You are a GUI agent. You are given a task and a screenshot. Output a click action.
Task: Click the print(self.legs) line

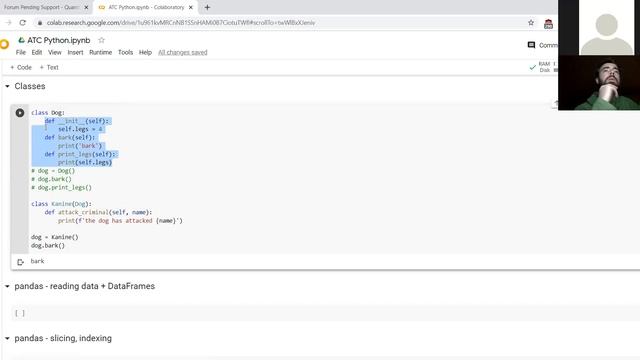(84, 162)
